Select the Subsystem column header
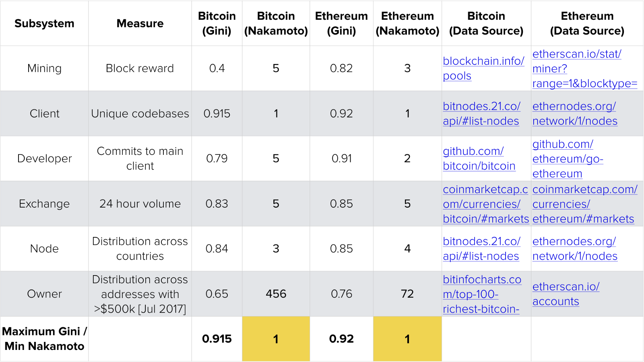This screenshot has width=644, height=362. [x=44, y=23]
